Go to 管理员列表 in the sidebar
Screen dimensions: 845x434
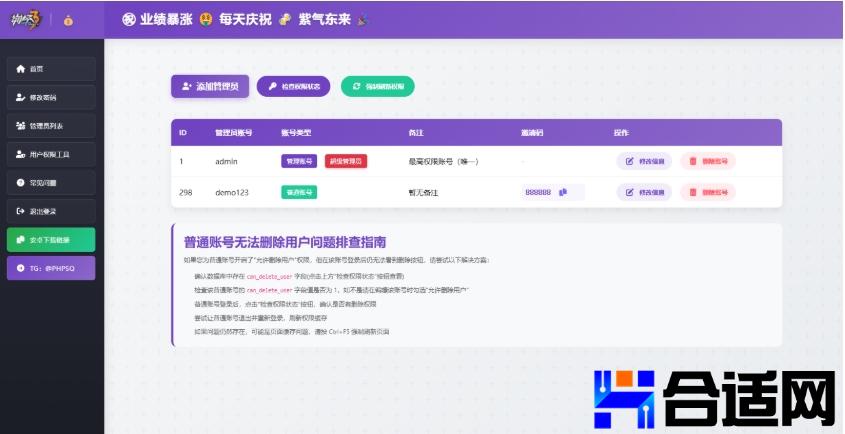[50, 126]
